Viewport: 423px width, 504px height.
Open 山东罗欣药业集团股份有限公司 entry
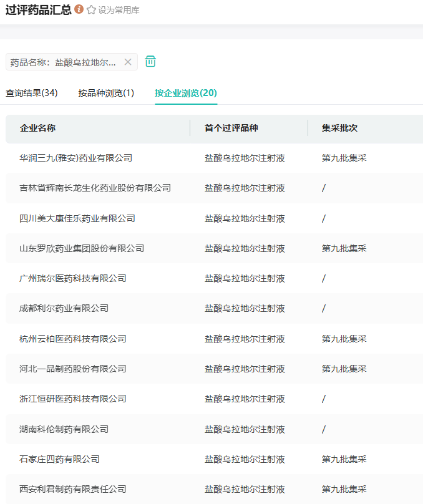pos(82,248)
